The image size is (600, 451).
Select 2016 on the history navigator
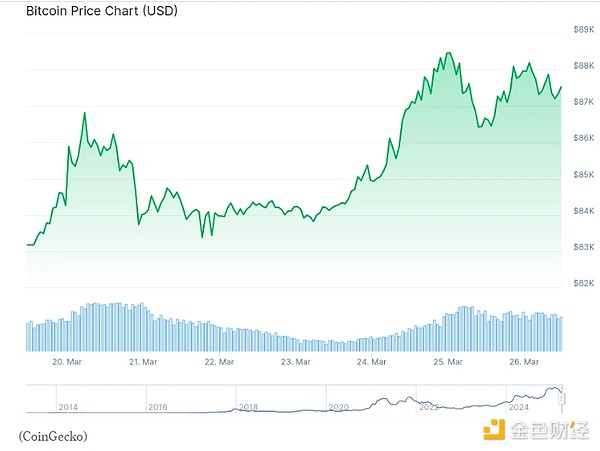point(158,408)
